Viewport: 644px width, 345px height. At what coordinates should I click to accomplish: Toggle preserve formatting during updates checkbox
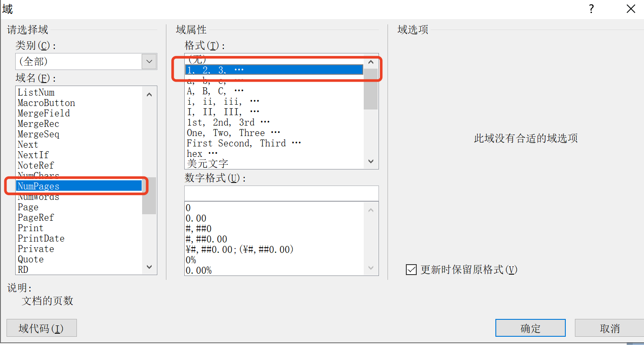[411, 270]
